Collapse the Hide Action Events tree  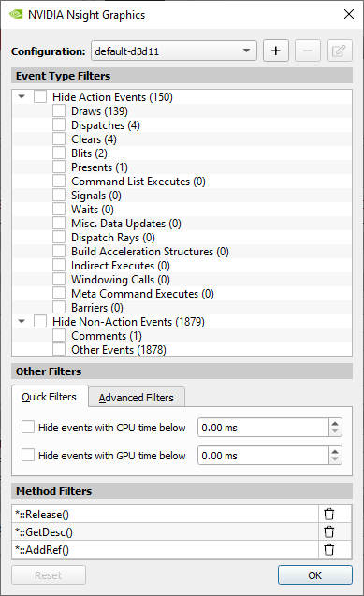(22, 97)
